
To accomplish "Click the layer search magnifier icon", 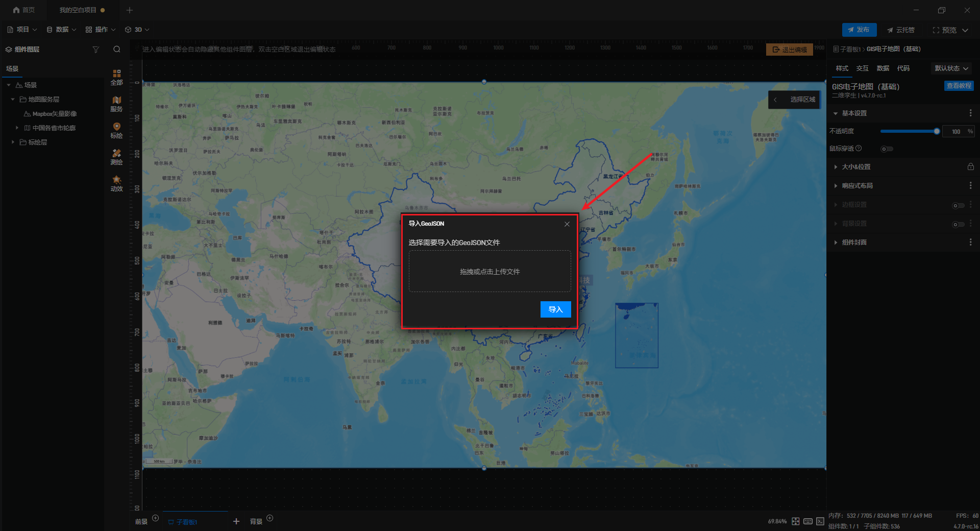I will tap(117, 50).
